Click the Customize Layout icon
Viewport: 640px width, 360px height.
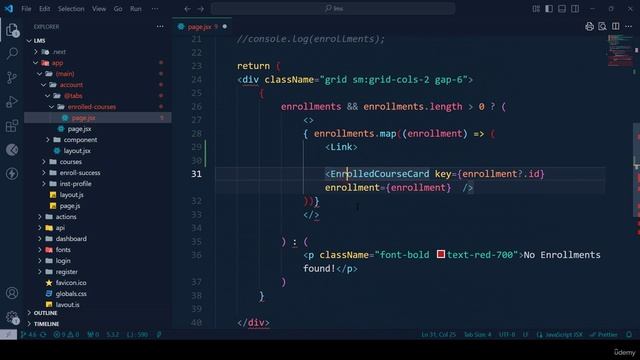(x=536, y=9)
